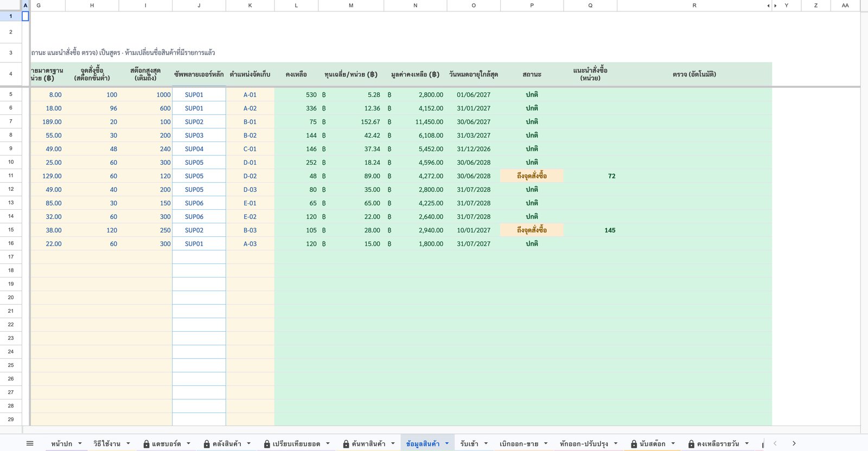
Task: Open dropdown arrow of รับเข้า sheet tab
Action: click(x=486, y=443)
